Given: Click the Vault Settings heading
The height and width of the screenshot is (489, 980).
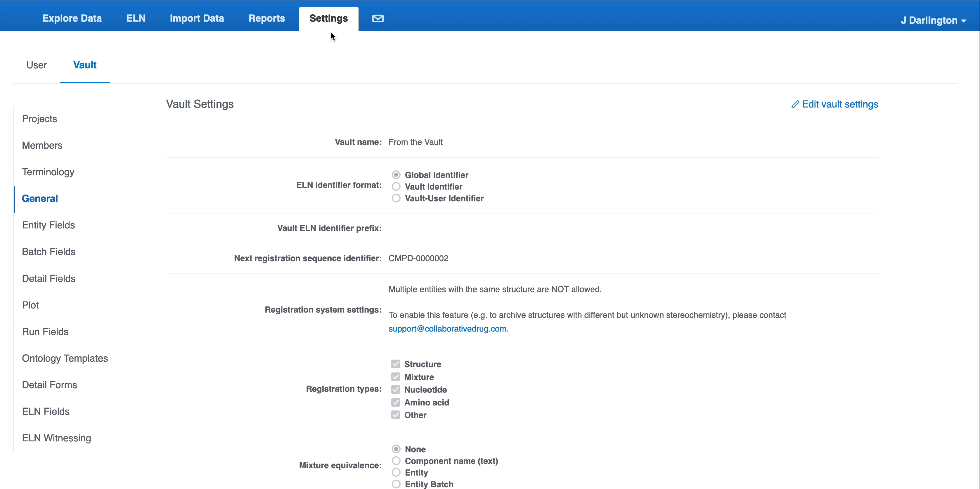Looking at the screenshot, I should click(x=200, y=104).
